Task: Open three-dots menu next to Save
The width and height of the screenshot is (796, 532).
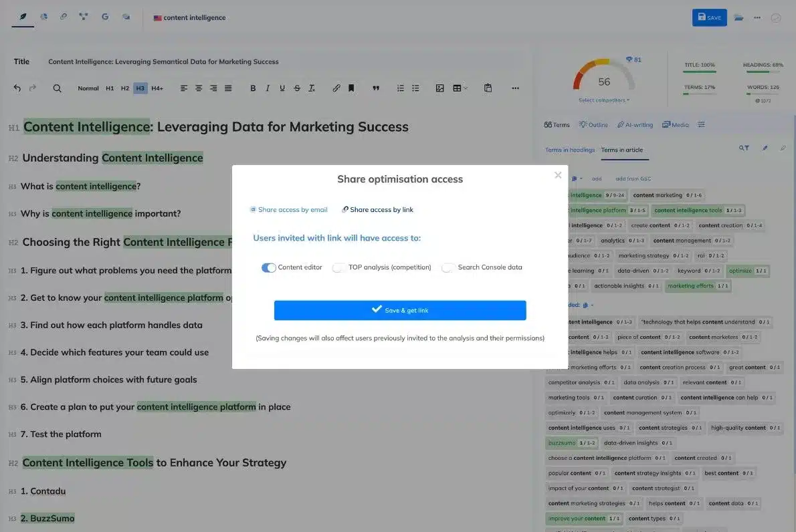Action: point(757,17)
